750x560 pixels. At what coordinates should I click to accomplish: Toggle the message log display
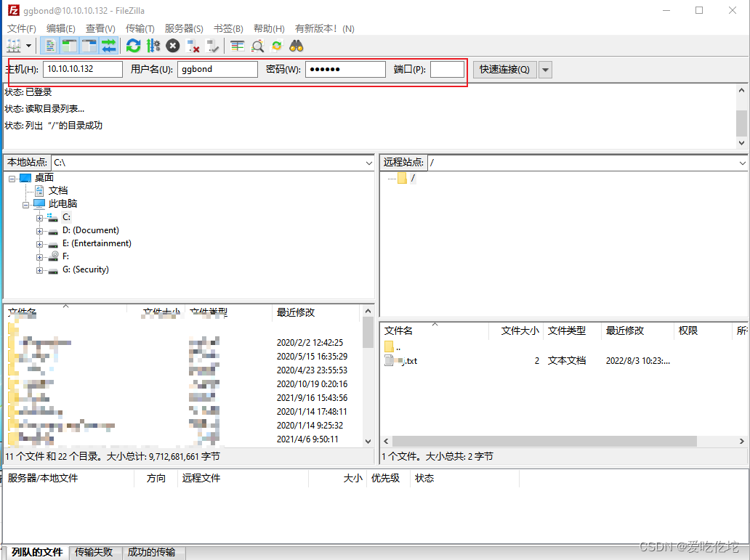click(49, 46)
